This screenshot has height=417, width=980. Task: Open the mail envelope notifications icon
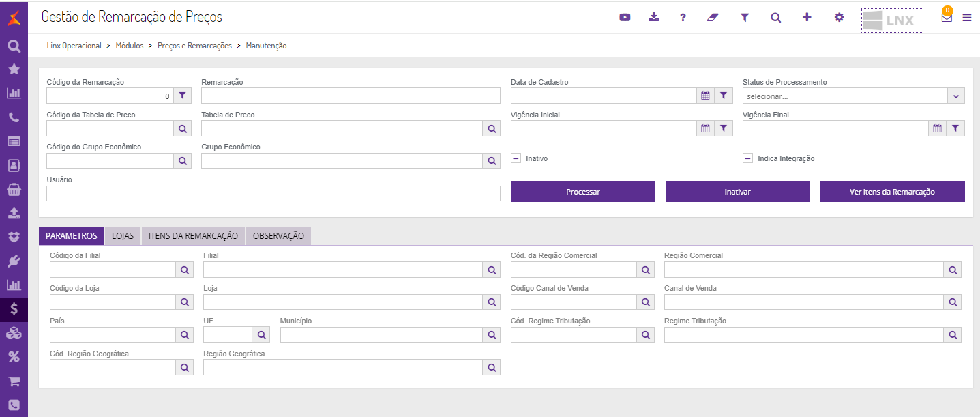tap(947, 18)
